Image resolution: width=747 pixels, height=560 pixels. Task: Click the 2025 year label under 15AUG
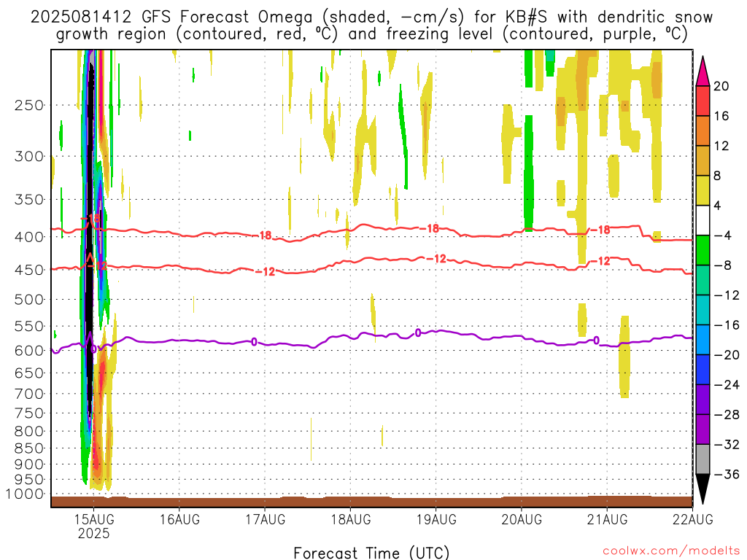(94, 533)
